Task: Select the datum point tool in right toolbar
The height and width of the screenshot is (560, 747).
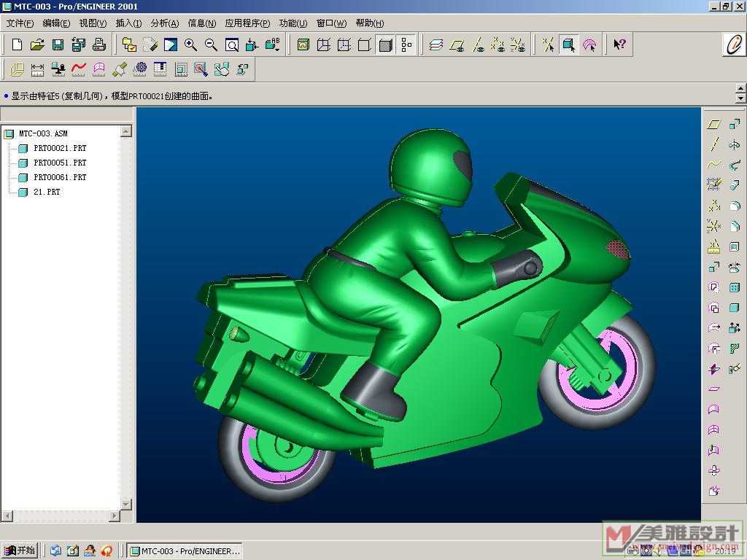Action: [x=713, y=206]
